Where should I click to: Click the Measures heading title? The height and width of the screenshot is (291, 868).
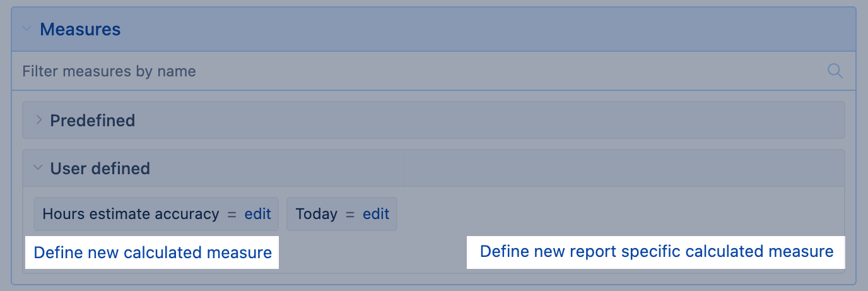[x=80, y=29]
